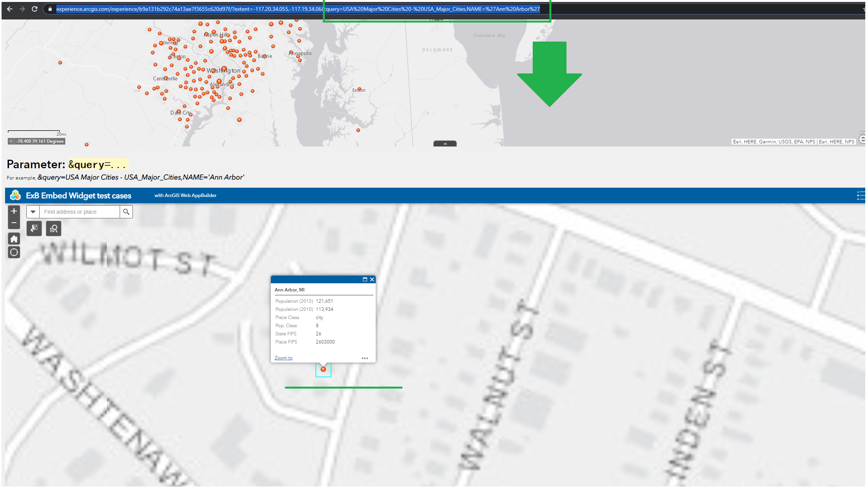Click the Home default extent button

click(x=14, y=239)
